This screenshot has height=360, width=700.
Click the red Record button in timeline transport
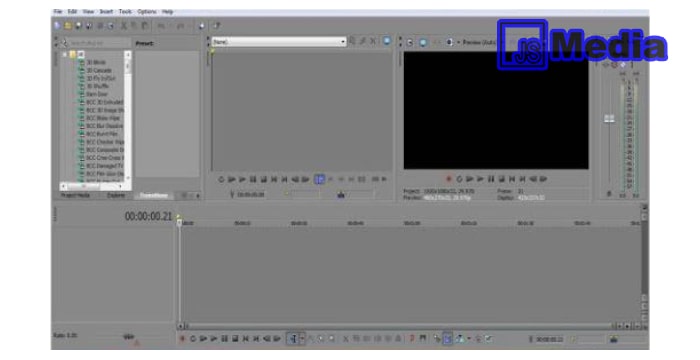(182, 339)
